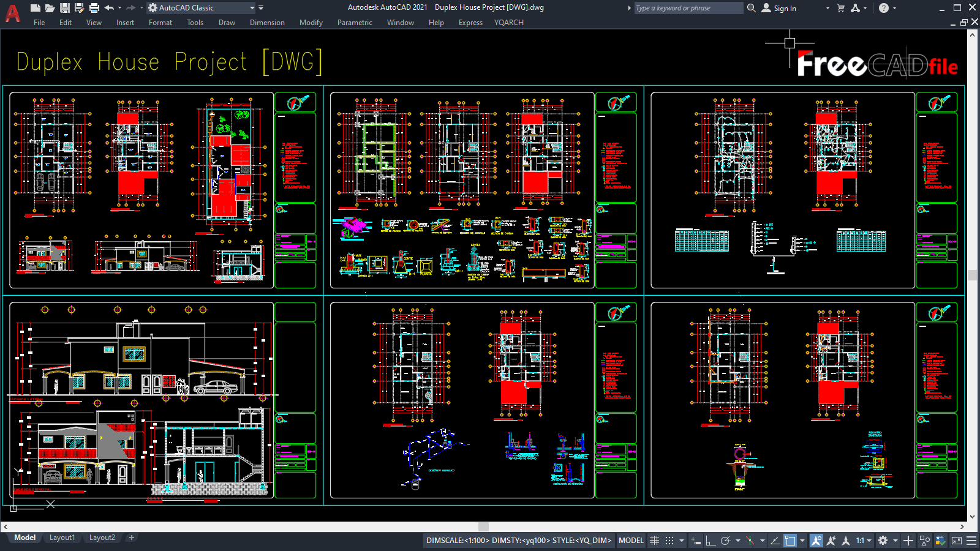Switch to the Layout2 tab
The image size is (980, 551).
tap(102, 538)
